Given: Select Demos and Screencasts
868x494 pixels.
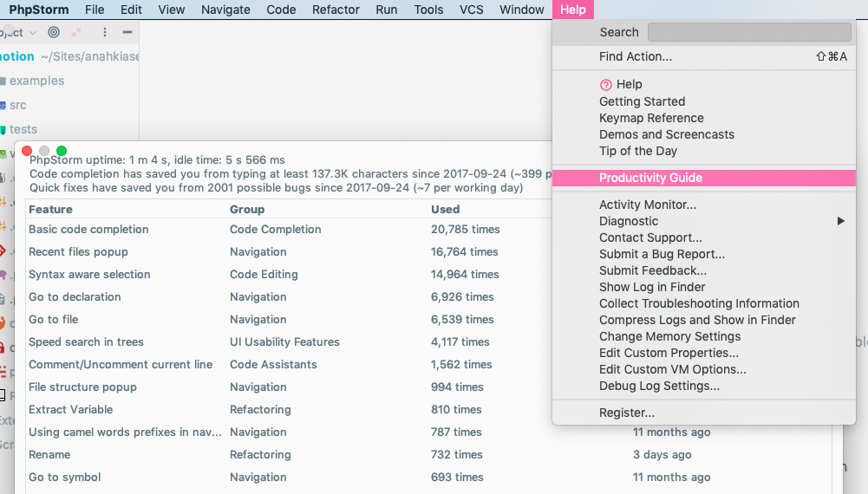Looking at the screenshot, I should [x=704, y=134].
